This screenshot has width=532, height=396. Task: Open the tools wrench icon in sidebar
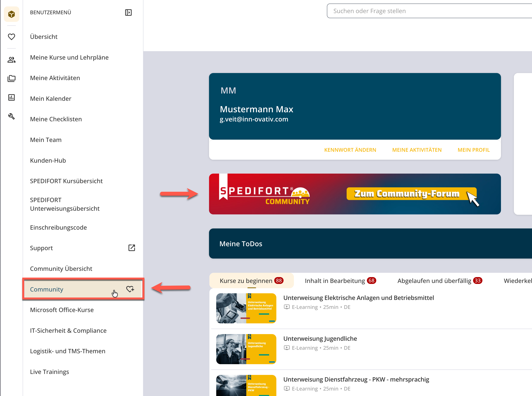pos(12,117)
